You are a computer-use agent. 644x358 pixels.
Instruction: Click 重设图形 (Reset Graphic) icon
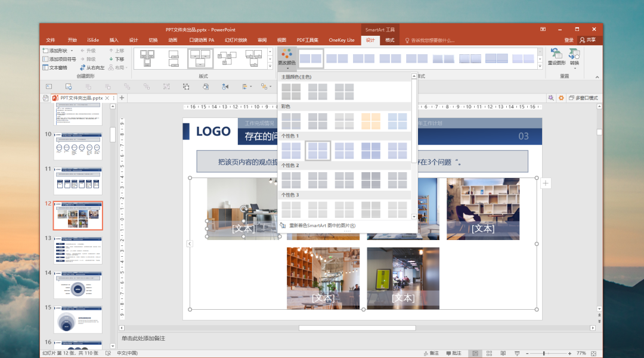coord(556,57)
